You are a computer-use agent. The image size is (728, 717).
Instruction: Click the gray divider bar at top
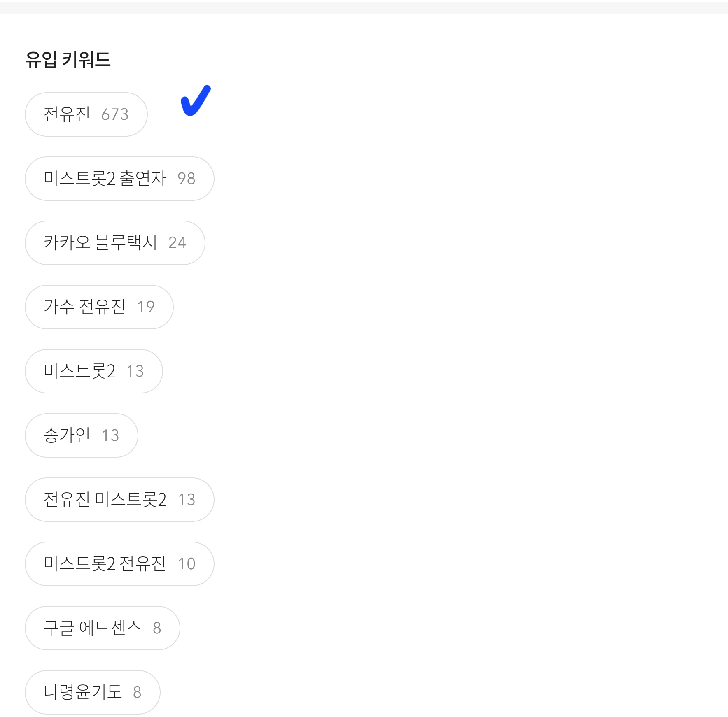(364, 8)
